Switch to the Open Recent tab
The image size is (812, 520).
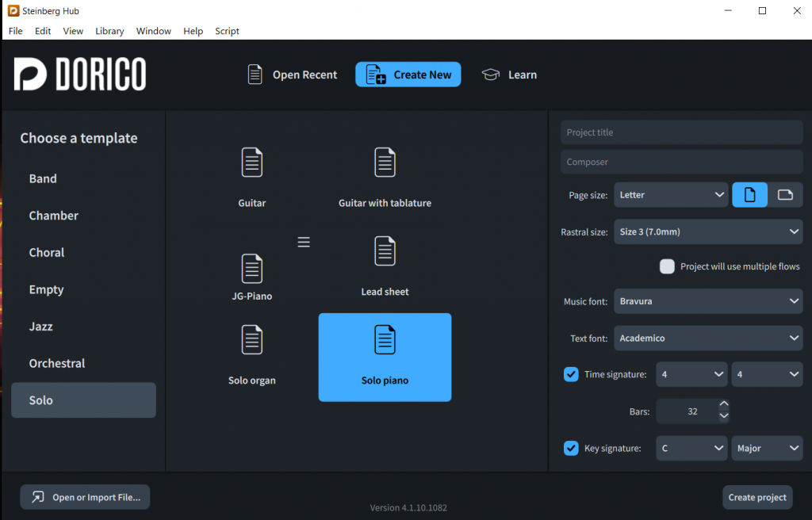click(292, 75)
